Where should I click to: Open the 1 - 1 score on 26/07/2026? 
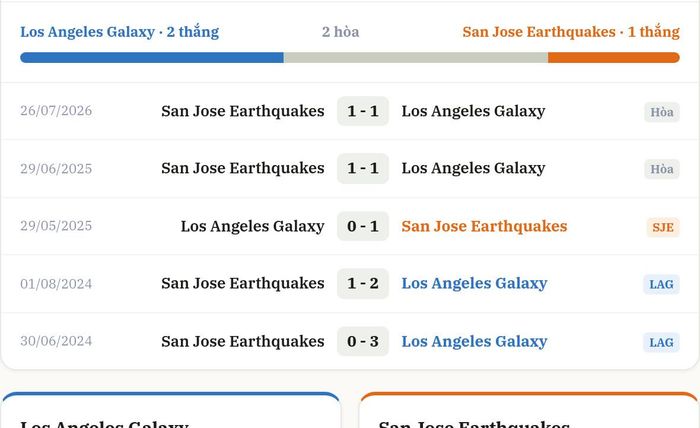363,111
